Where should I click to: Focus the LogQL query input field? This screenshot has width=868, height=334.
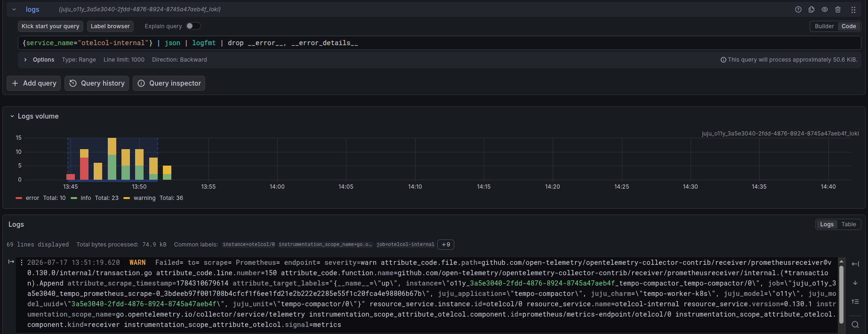[439, 43]
